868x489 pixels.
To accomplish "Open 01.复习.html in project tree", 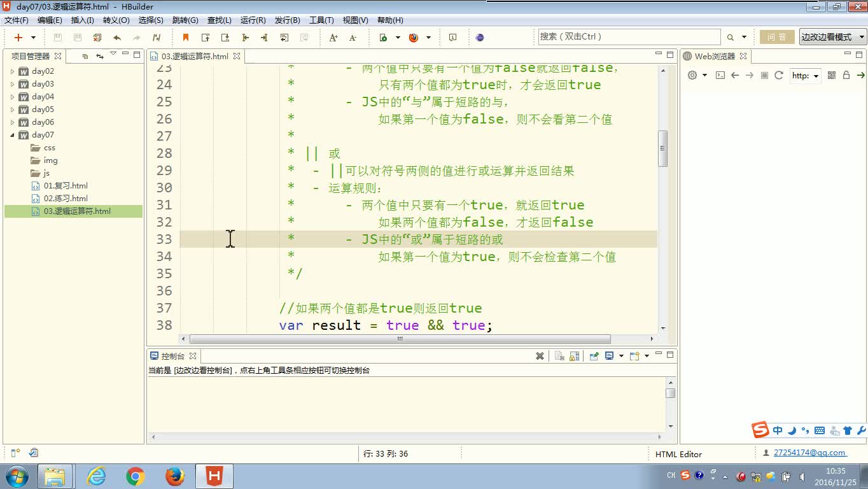I will click(66, 186).
